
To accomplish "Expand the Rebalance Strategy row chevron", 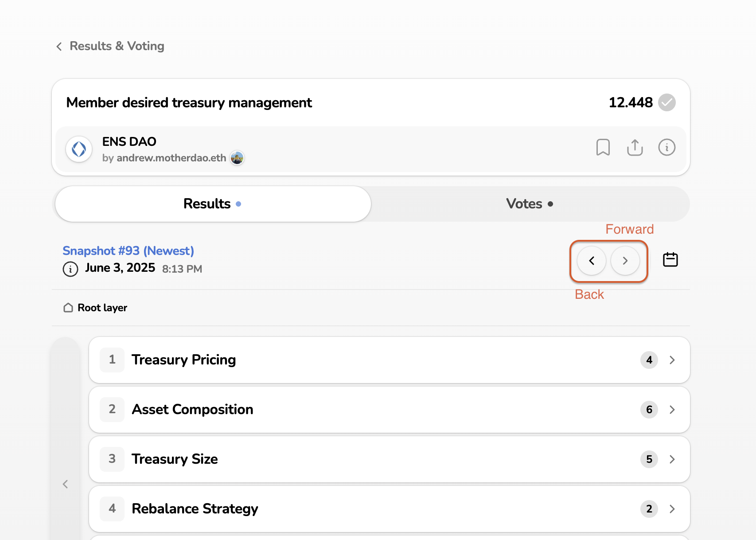I will (672, 509).
